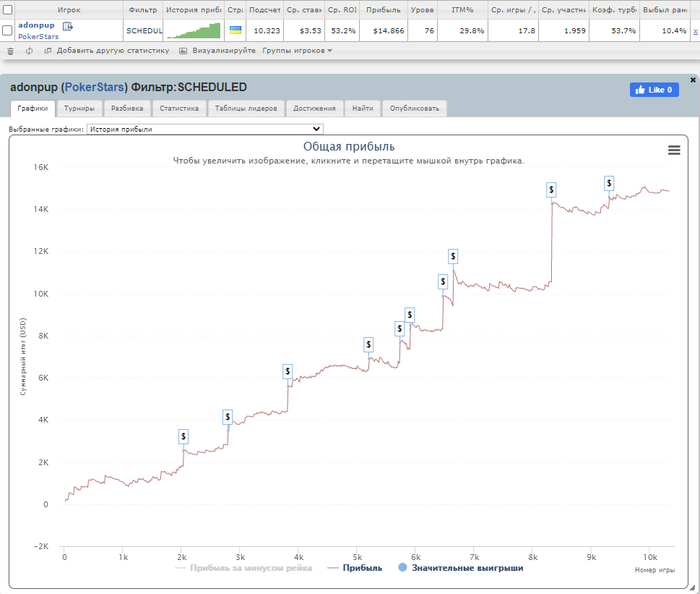Sort by the 'Прибыль' column header
The height and width of the screenshot is (594, 700).
(x=383, y=9)
